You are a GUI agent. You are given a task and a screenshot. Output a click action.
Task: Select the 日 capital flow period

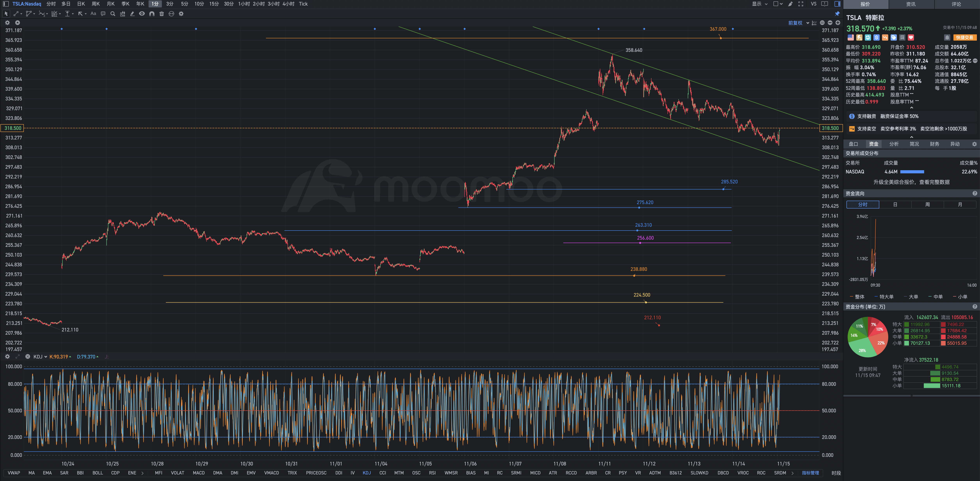(x=895, y=204)
